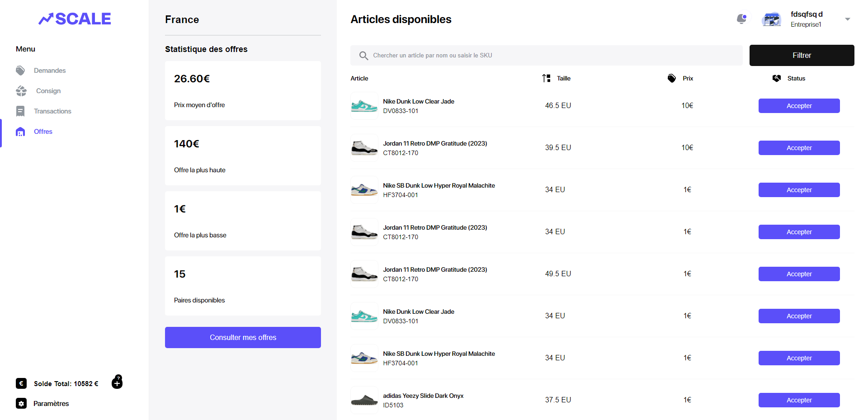The height and width of the screenshot is (420, 868).
Task: Click Consulter mes offres button
Action: tap(243, 337)
